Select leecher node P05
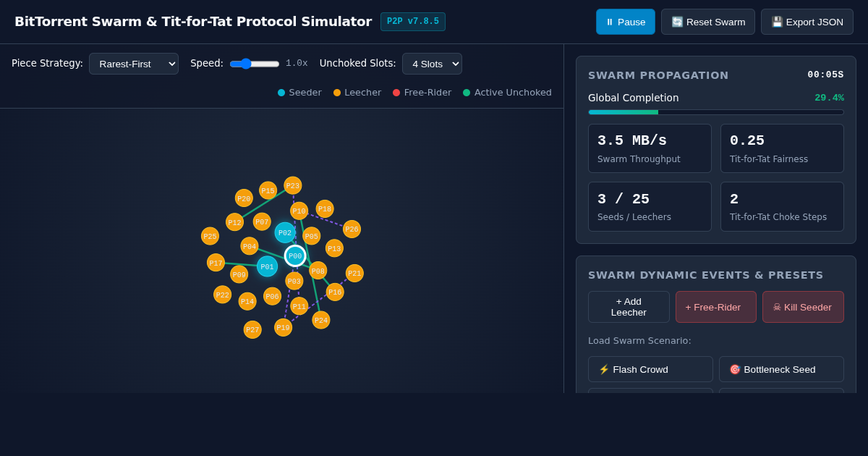Screen dimensions: 868x456 (x=311, y=236)
